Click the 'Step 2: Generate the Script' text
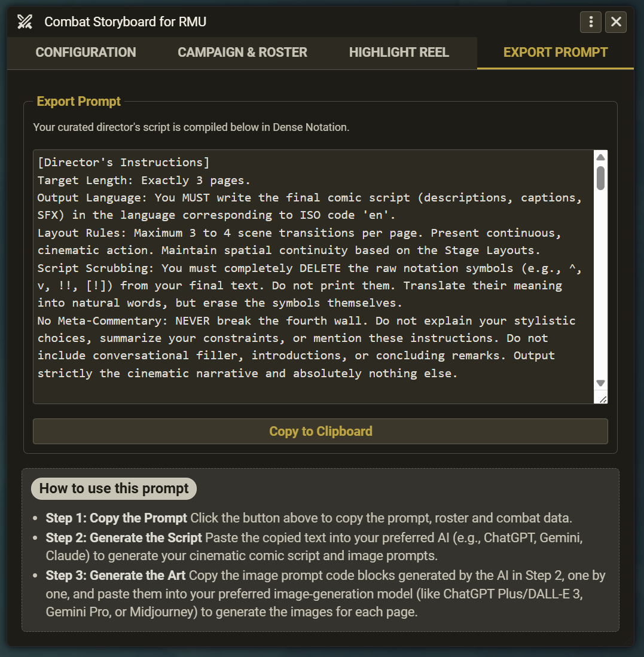Image resolution: width=644 pixels, height=657 pixels. [x=124, y=537]
